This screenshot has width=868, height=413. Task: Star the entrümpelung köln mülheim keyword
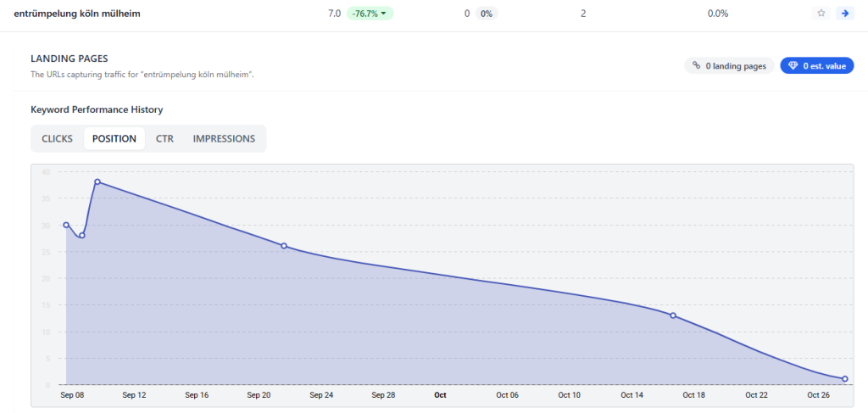coord(821,14)
